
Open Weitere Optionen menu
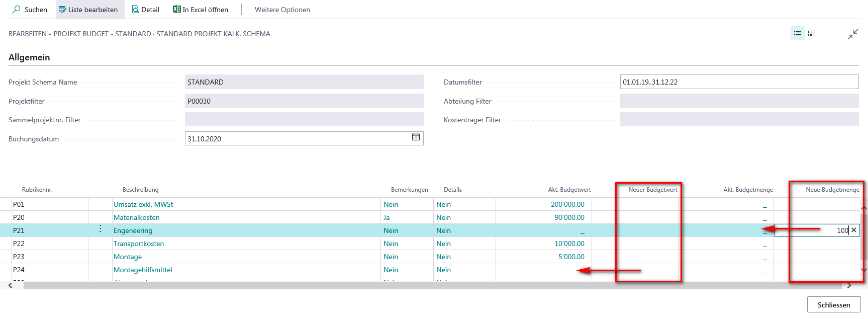coord(282,10)
